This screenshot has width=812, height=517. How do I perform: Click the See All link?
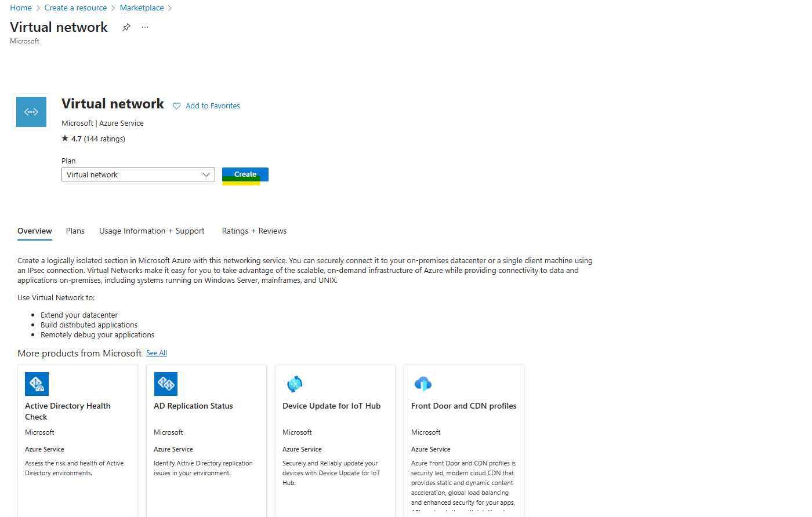(x=157, y=353)
